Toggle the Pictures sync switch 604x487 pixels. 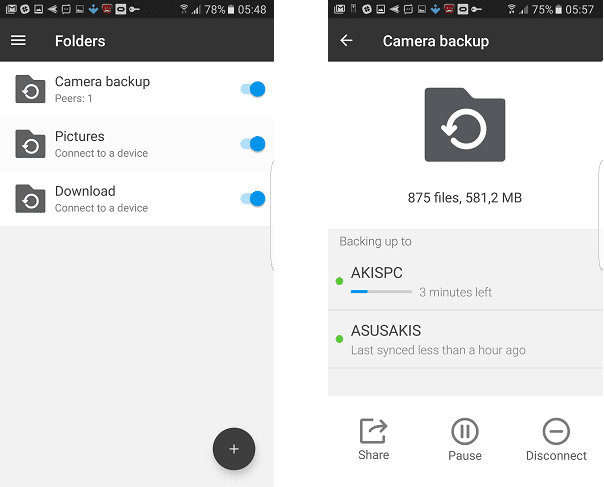pos(253,144)
